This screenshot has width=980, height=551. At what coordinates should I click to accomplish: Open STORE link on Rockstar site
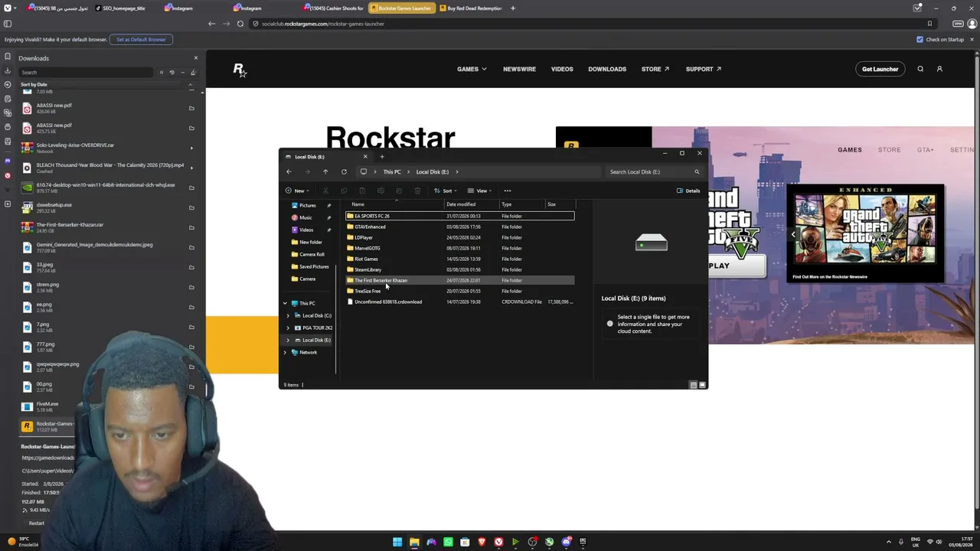pos(655,69)
